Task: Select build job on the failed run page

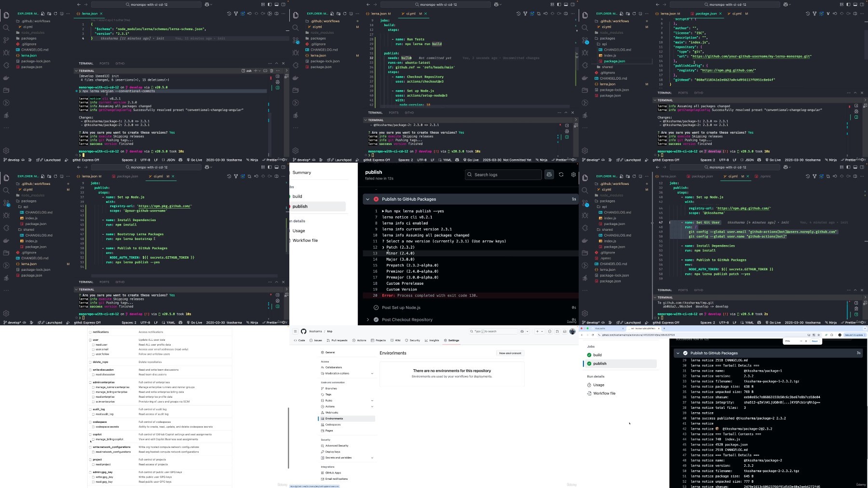Action: 297,196
